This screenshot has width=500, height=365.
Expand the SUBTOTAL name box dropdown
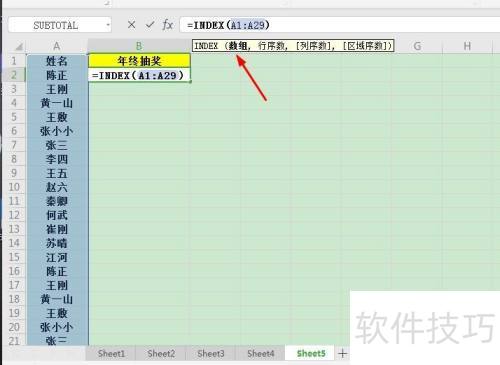coord(108,25)
